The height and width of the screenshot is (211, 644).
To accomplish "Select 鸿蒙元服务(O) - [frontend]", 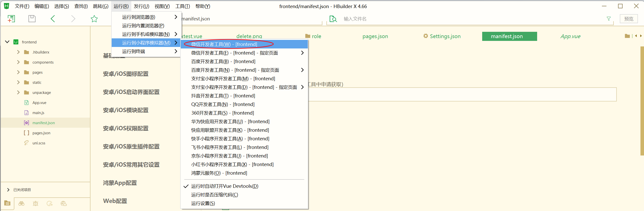I will pyautogui.click(x=244, y=173).
